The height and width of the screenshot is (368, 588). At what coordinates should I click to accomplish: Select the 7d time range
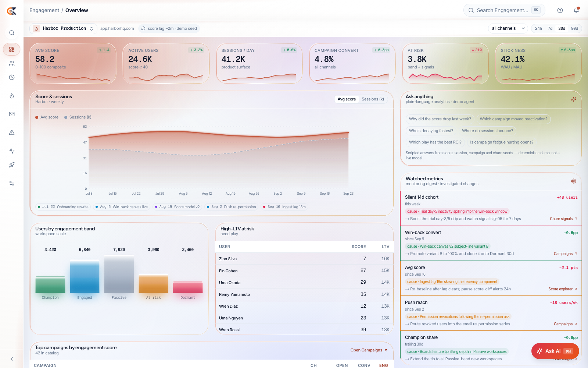(x=550, y=28)
